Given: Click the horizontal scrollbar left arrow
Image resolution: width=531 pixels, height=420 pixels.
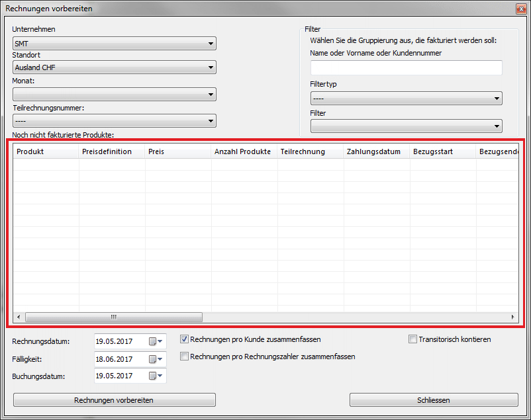Looking at the screenshot, I should coord(19,317).
